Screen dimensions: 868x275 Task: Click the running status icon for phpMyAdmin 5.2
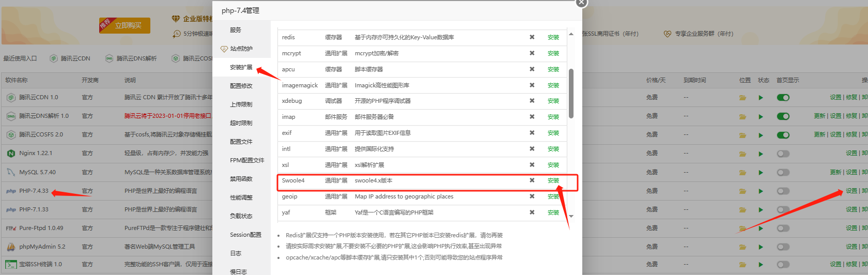(761, 247)
